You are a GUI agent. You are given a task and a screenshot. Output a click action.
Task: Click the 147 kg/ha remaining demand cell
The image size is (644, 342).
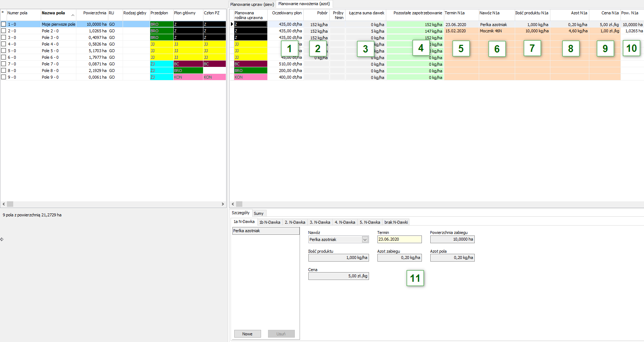415,31
